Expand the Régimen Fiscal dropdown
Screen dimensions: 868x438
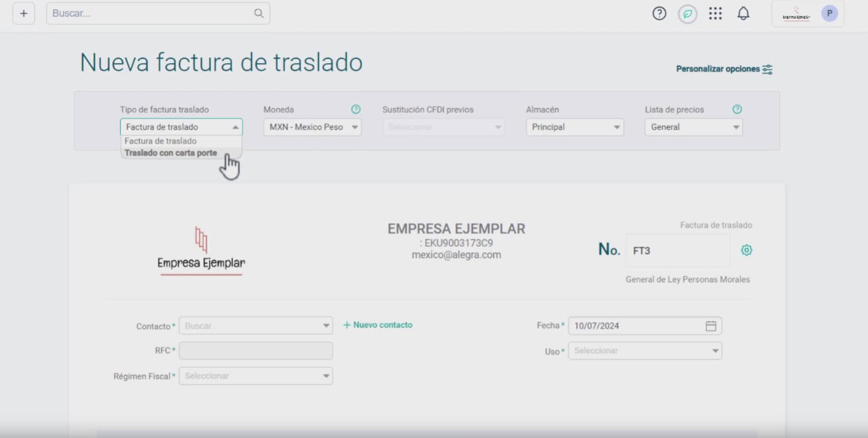pos(256,376)
